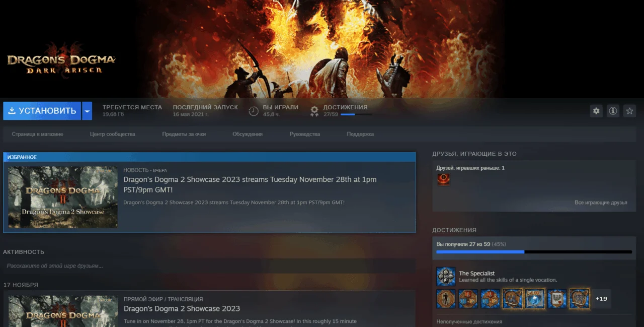
Task: Open Центр сообщества tab
Action: (113, 134)
